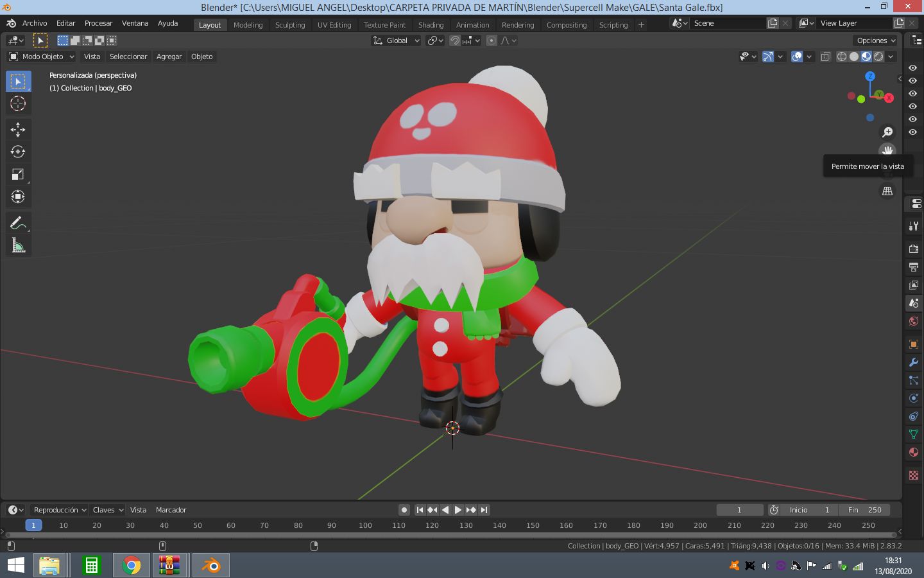Open the Archivo menu

tap(35, 23)
